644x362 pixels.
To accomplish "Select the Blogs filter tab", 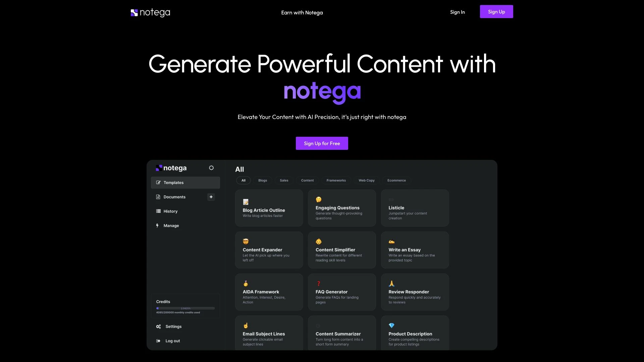I will pos(262,181).
